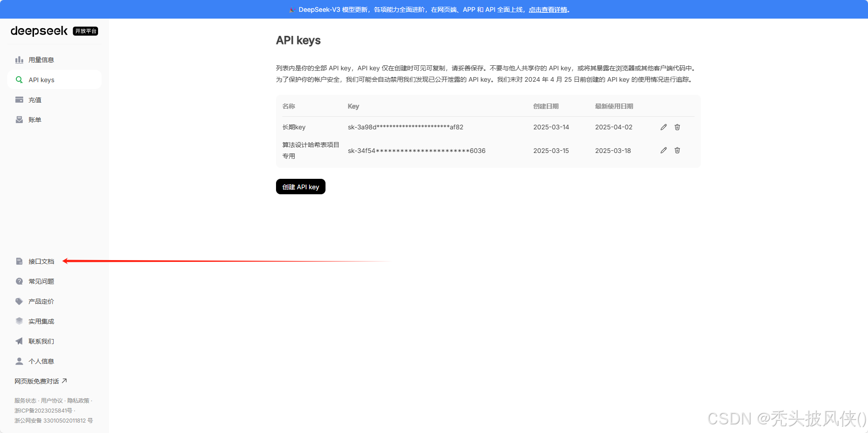Click the Key column header
The width and height of the screenshot is (868, 433).
pos(353,106)
